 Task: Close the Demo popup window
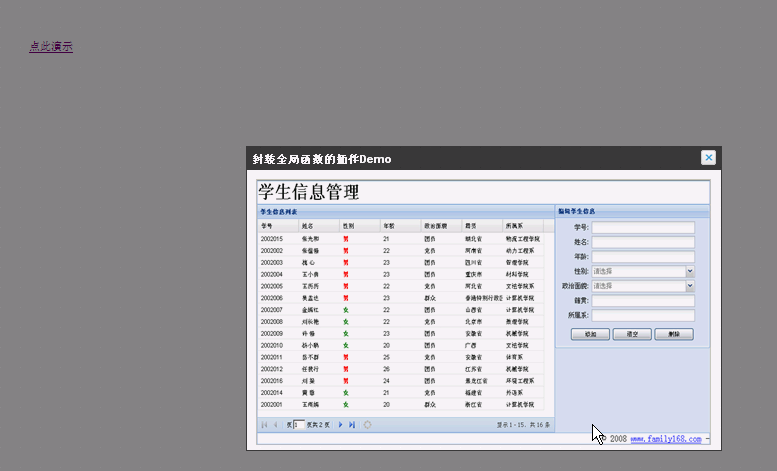click(709, 158)
